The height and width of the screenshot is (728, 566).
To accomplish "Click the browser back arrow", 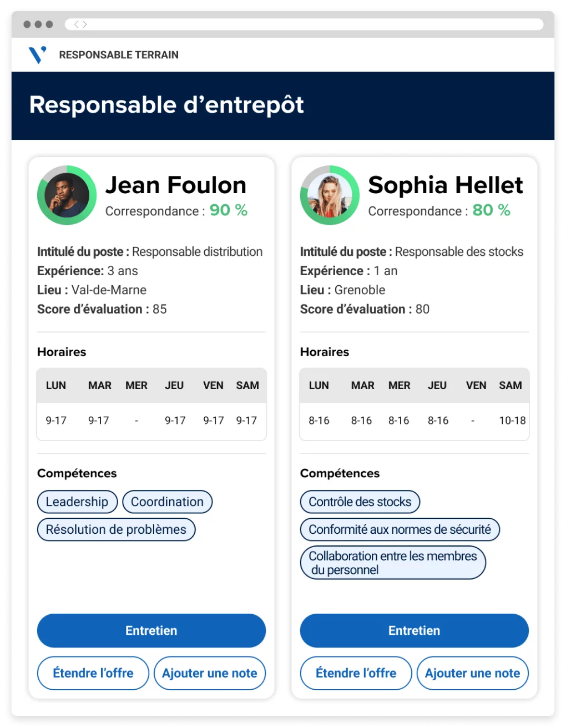I will point(75,24).
